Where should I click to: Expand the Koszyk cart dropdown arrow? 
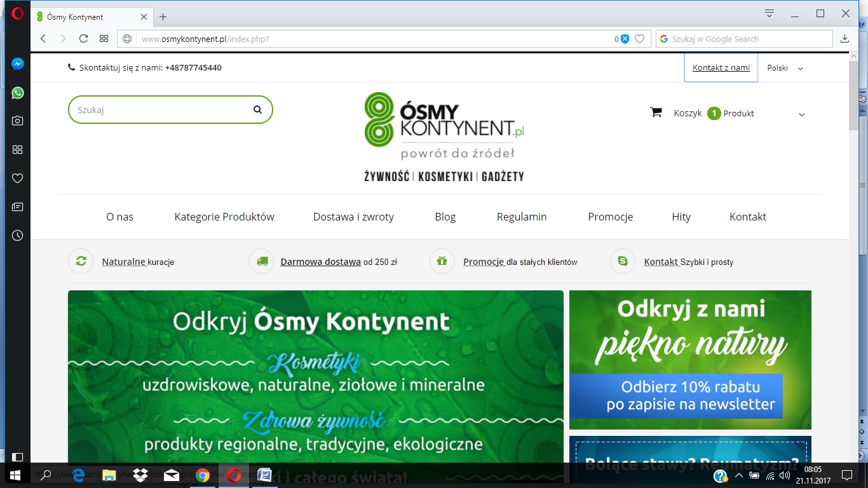click(x=802, y=114)
